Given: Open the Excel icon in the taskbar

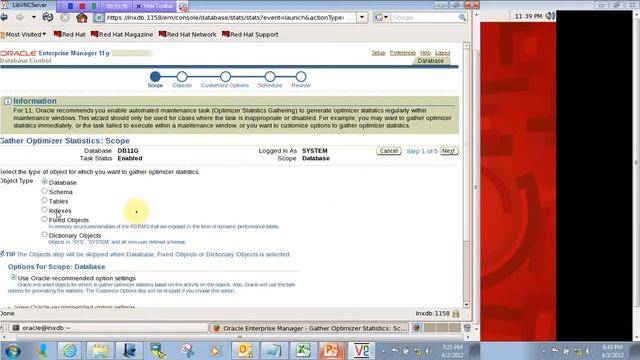Looking at the screenshot, I should [x=303, y=351].
